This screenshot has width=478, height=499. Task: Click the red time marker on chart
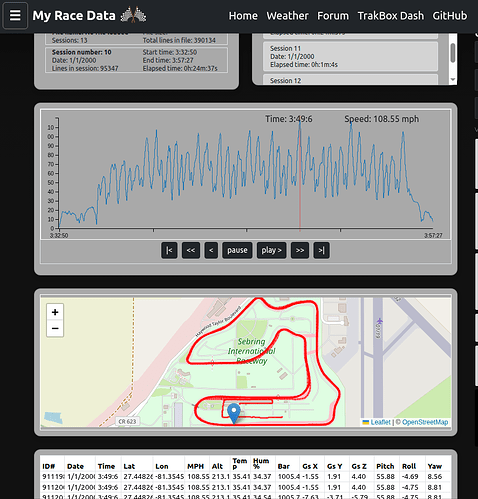300,173
